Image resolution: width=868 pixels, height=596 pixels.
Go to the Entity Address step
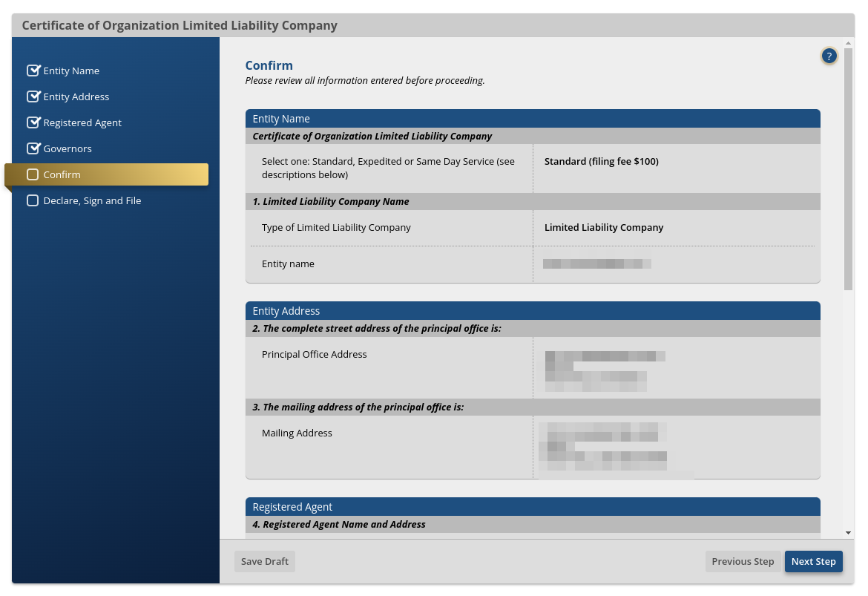point(76,96)
